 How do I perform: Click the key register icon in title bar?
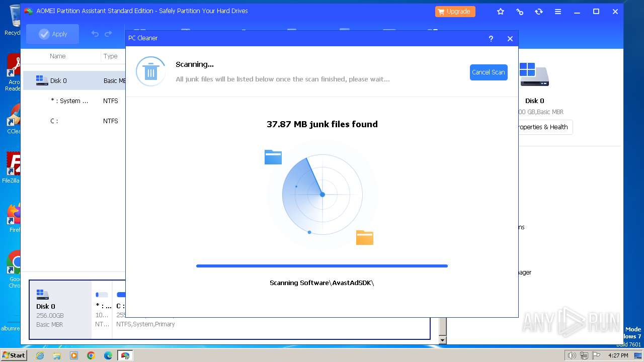(x=520, y=12)
